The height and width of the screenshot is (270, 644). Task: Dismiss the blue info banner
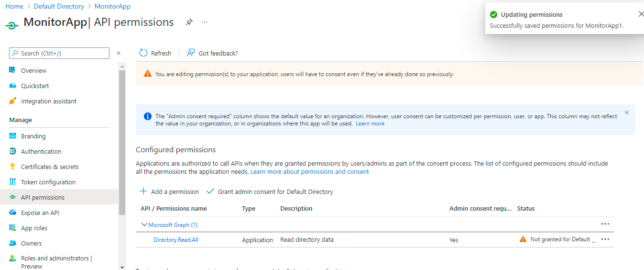tap(627, 112)
